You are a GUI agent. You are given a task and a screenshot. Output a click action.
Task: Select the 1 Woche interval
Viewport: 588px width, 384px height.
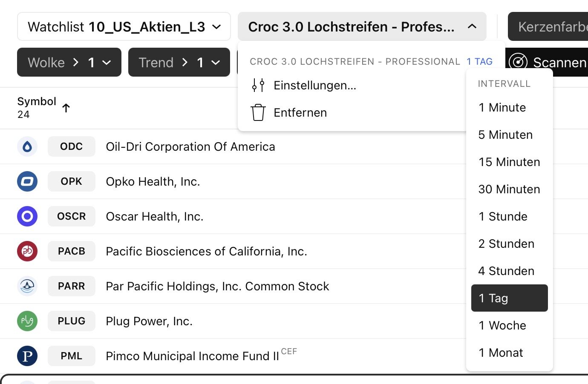click(x=502, y=326)
